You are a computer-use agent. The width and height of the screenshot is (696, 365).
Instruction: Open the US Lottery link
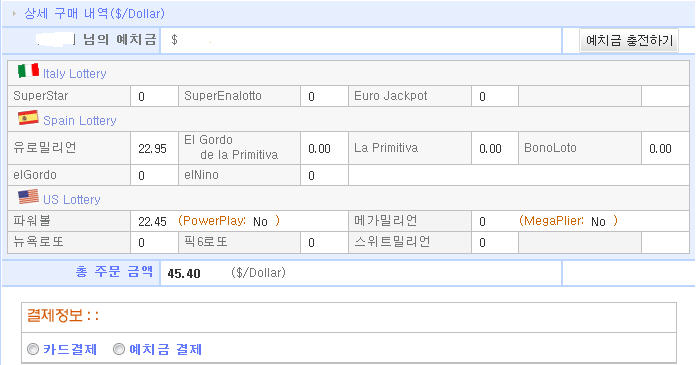point(71,199)
